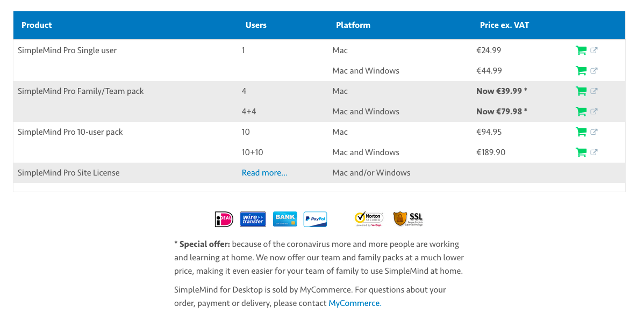Open external link icon for €79.98 row
Screen dimensions: 644x314
pos(594,112)
